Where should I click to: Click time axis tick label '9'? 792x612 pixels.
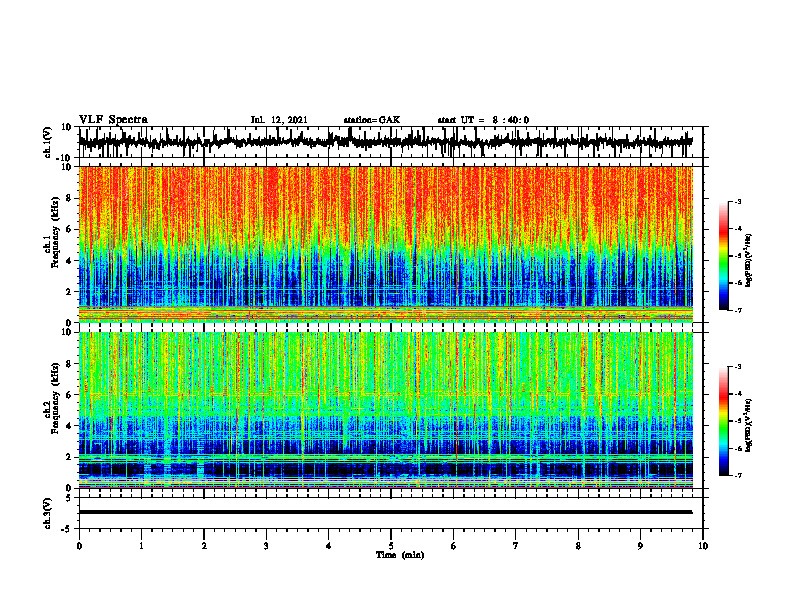(640, 546)
